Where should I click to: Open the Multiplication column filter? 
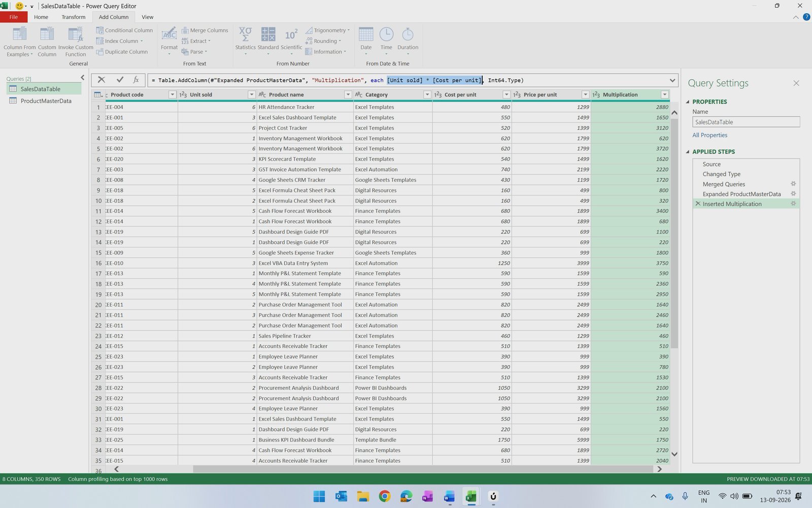pos(664,95)
